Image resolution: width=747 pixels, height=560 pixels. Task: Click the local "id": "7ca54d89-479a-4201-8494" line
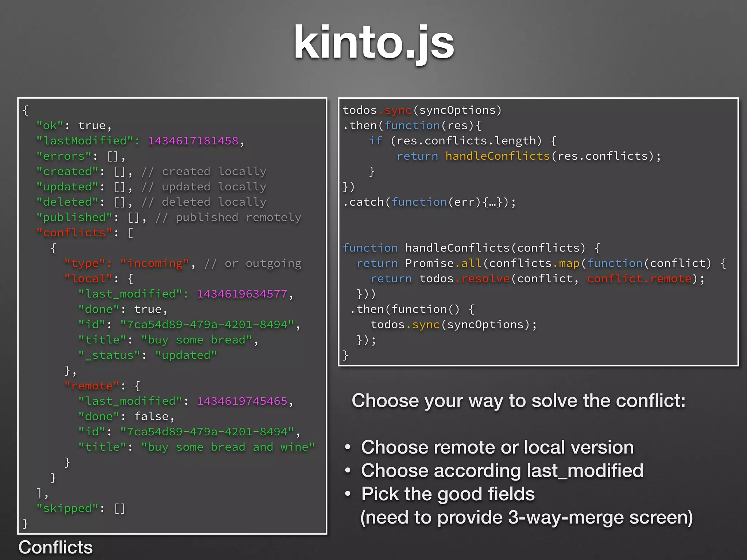click(x=189, y=324)
